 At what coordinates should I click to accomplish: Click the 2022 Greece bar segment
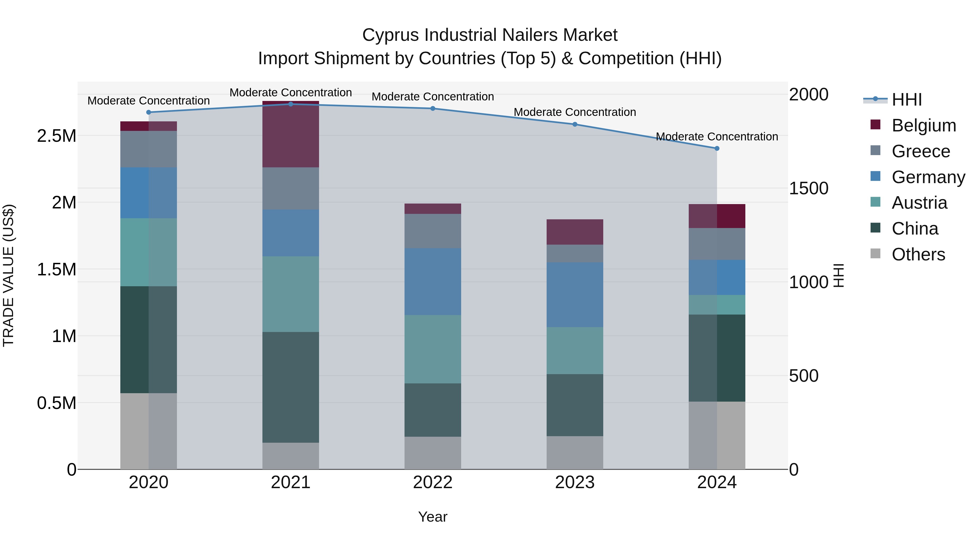click(433, 231)
